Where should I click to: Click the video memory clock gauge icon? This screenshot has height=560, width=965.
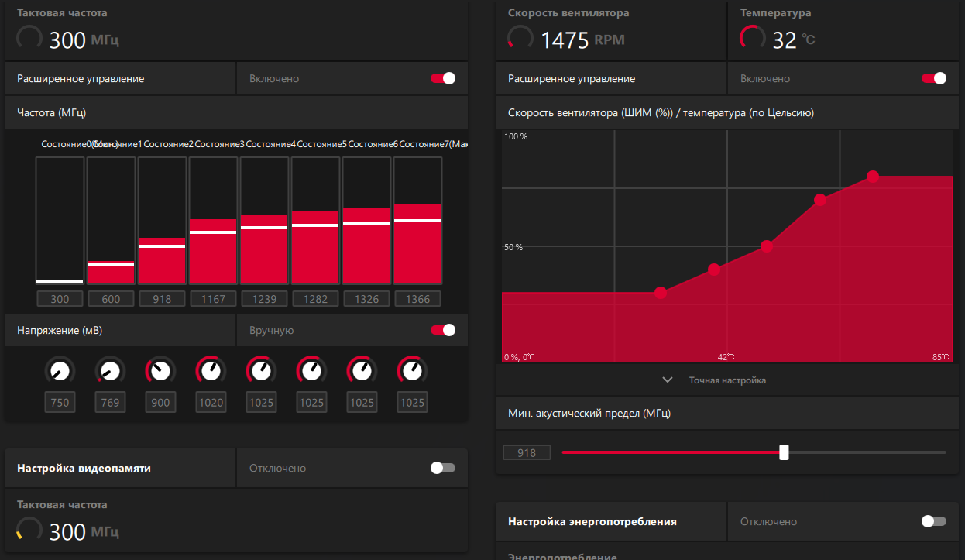29,530
